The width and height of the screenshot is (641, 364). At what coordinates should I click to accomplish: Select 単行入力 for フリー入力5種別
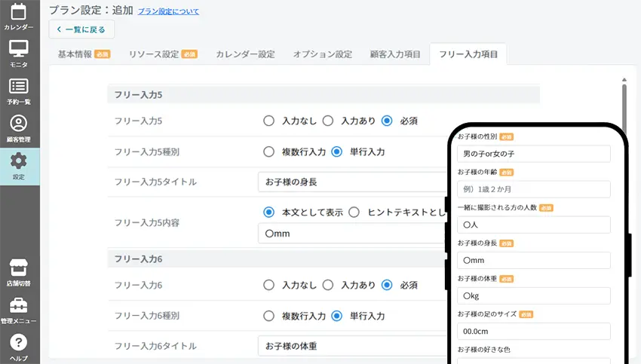337,152
